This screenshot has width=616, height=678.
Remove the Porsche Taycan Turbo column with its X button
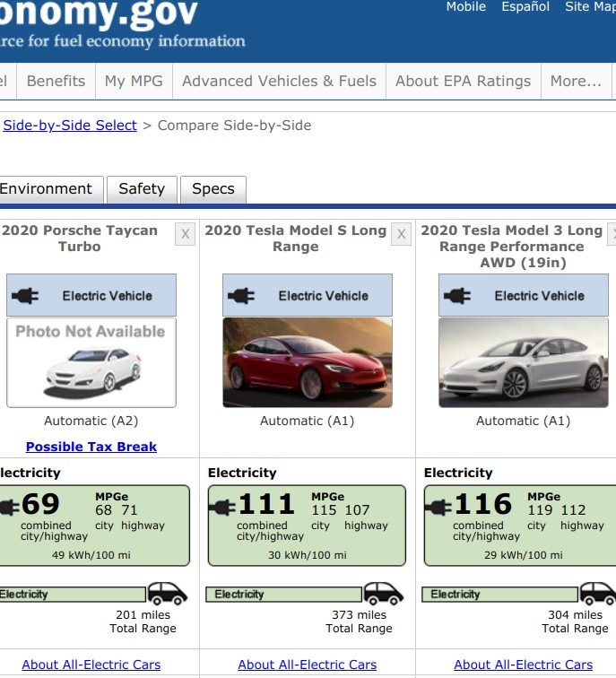[x=185, y=234]
